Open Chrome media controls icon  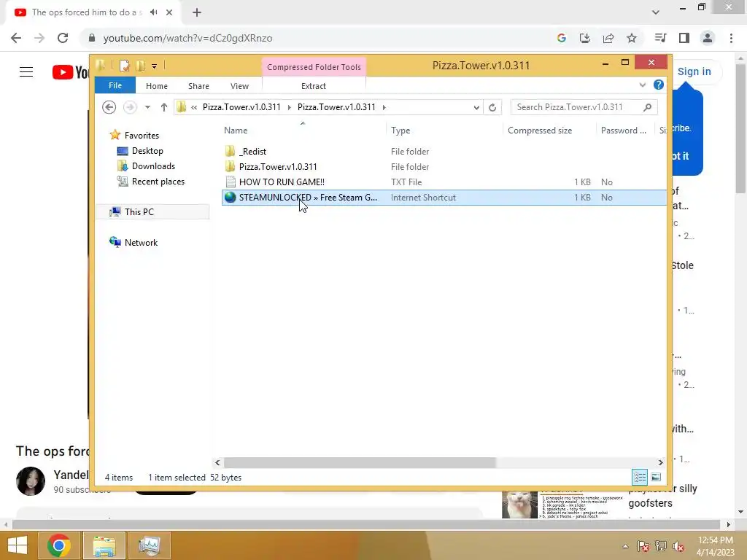click(660, 38)
